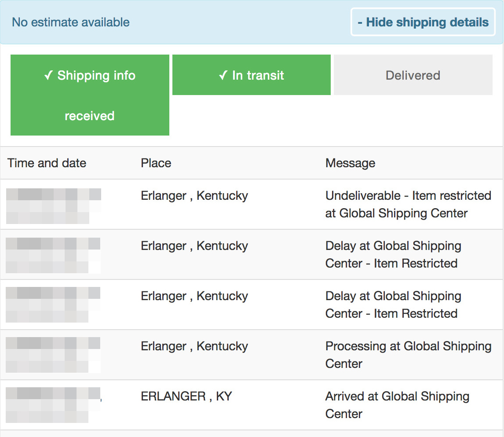Click the Hide shipping details button

coord(423,22)
